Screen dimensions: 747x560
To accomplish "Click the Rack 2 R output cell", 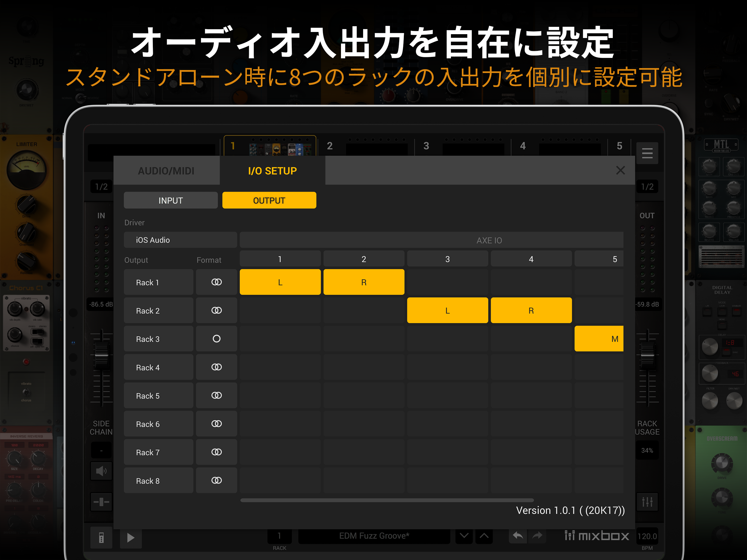I will pyautogui.click(x=531, y=310).
